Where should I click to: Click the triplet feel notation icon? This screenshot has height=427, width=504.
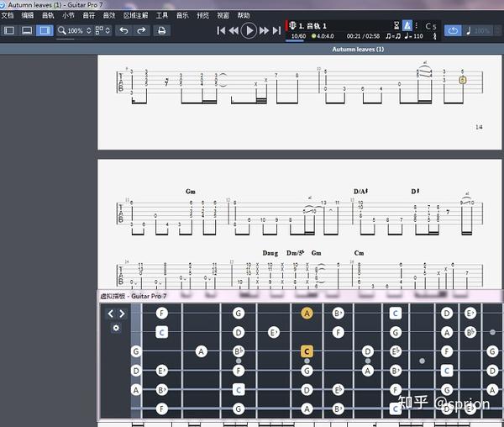tap(393, 36)
